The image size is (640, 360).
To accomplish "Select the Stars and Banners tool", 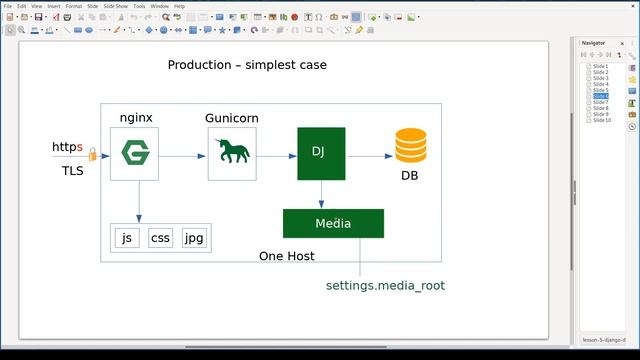I will pos(222,30).
